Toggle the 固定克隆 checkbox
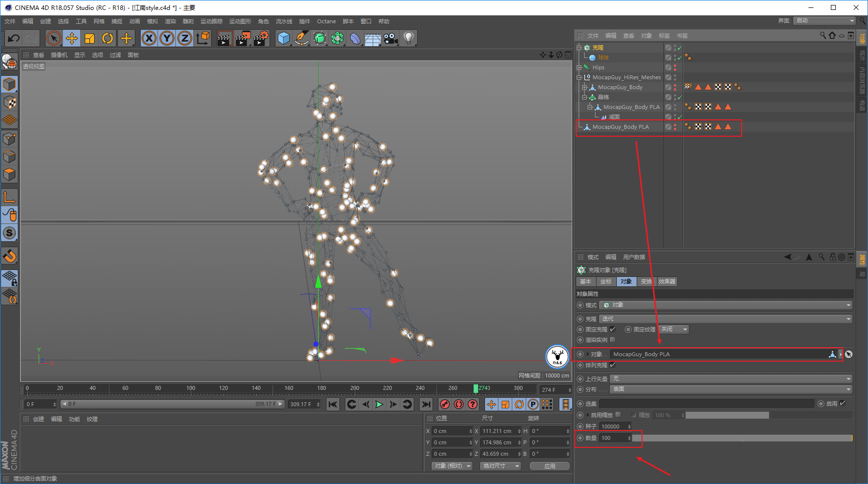Image resolution: width=868 pixels, height=484 pixels. [613, 329]
